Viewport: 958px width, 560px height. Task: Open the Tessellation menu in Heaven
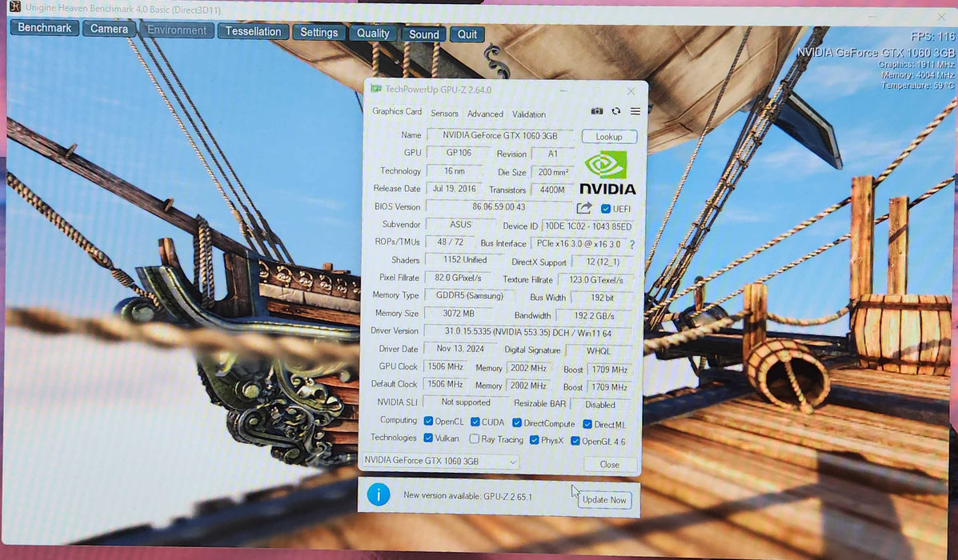(x=253, y=31)
